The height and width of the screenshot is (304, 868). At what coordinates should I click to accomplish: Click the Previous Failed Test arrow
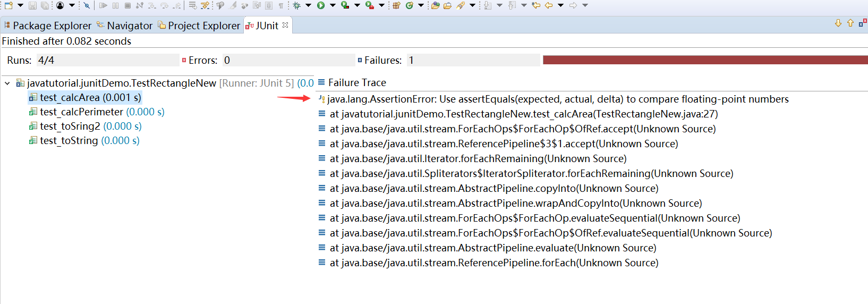click(x=850, y=23)
